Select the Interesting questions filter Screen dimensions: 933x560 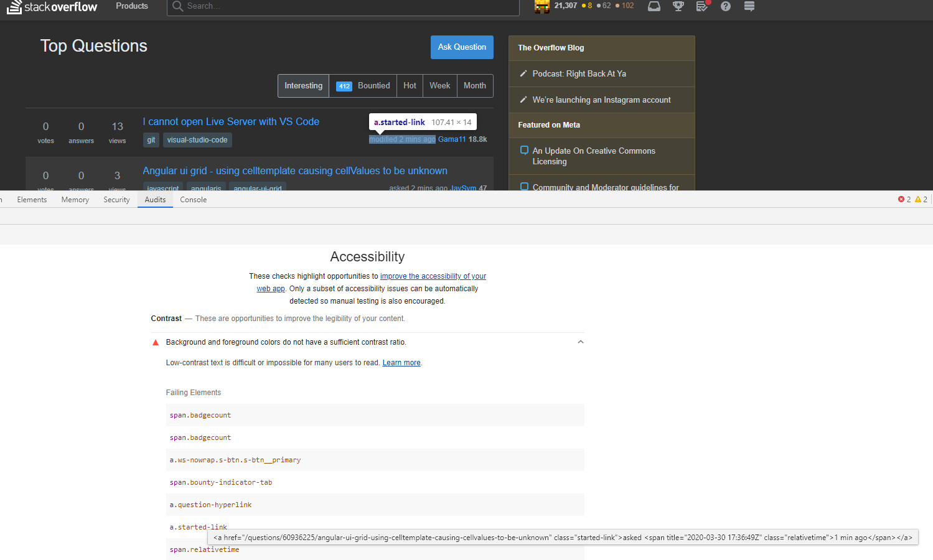tap(304, 86)
